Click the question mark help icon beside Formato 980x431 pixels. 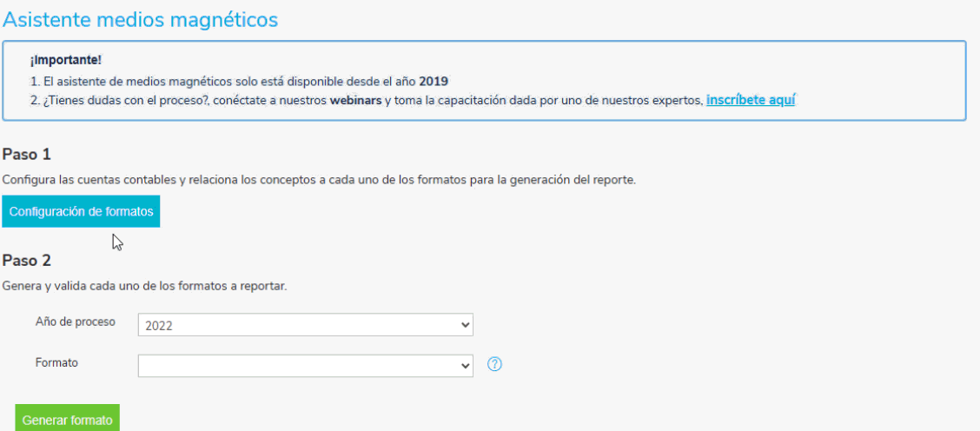(494, 364)
